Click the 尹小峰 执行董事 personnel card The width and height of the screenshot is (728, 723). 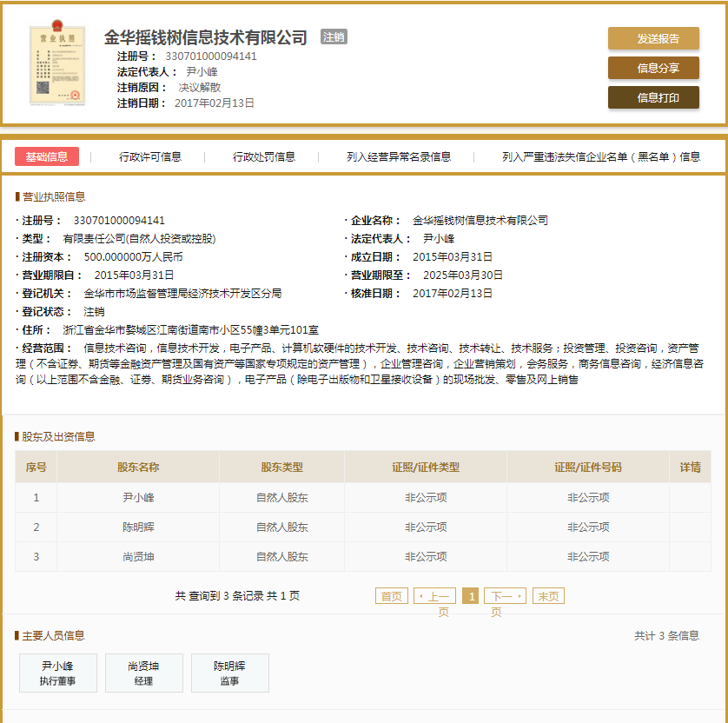[57, 673]
